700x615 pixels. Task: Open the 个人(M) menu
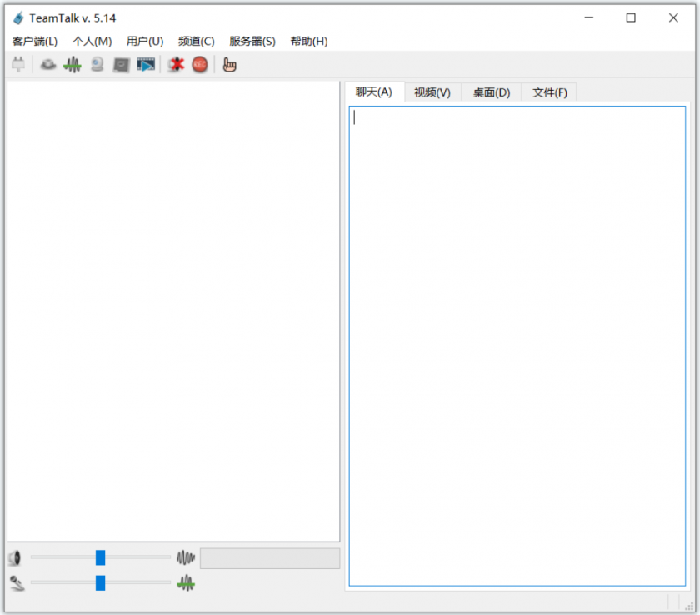click(92, 42)
